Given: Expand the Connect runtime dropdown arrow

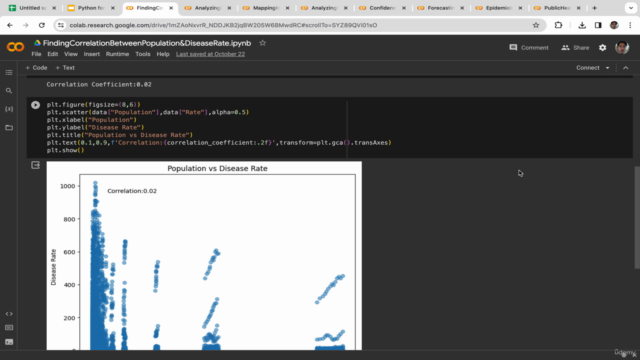Looking at the screenshot, I should [607, 68].
